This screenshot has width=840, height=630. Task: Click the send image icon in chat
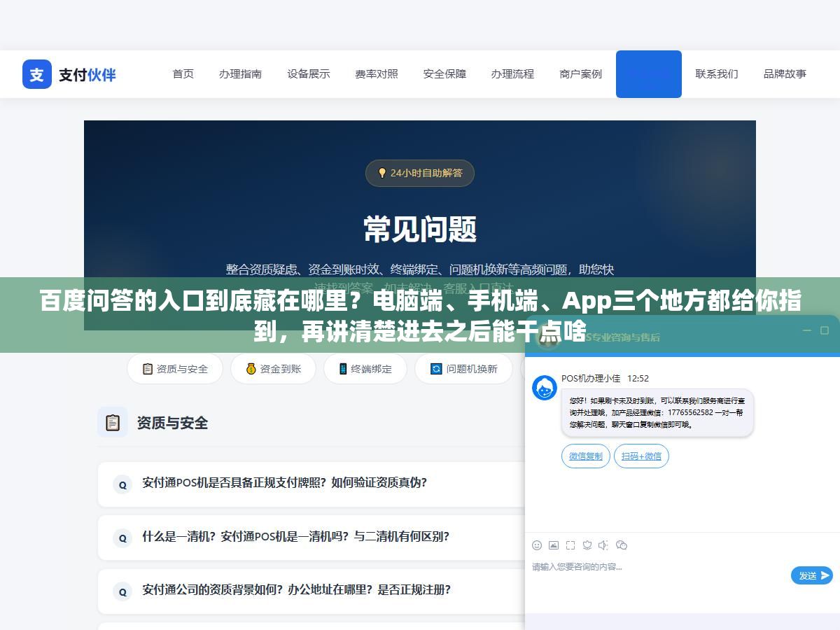click(x=554, y=545)
